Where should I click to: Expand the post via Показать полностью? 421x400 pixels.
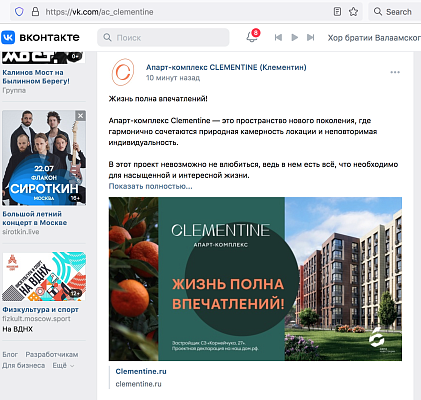point(150,186)
